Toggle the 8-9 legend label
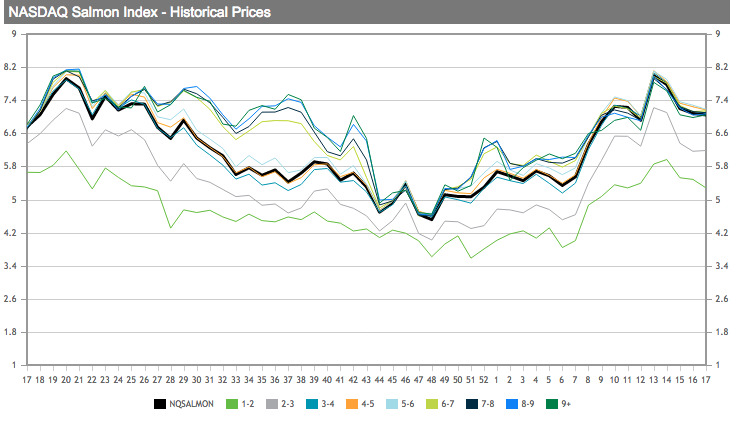 528,404
